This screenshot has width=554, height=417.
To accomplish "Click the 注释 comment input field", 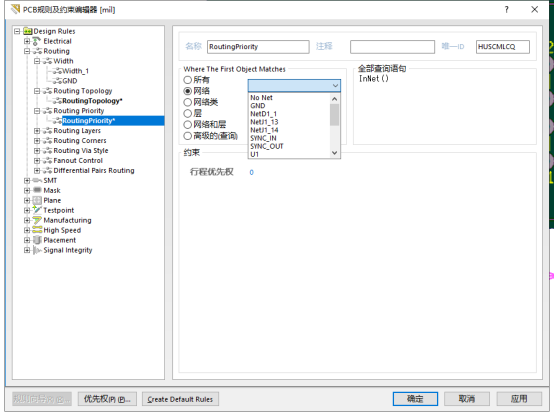I will coord(392,47).
